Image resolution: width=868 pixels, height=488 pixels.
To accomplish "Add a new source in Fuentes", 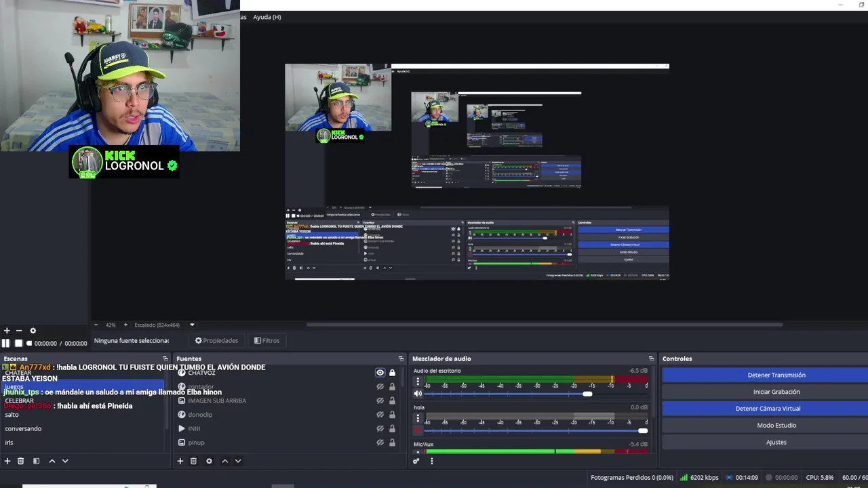I will pos(180,461).
